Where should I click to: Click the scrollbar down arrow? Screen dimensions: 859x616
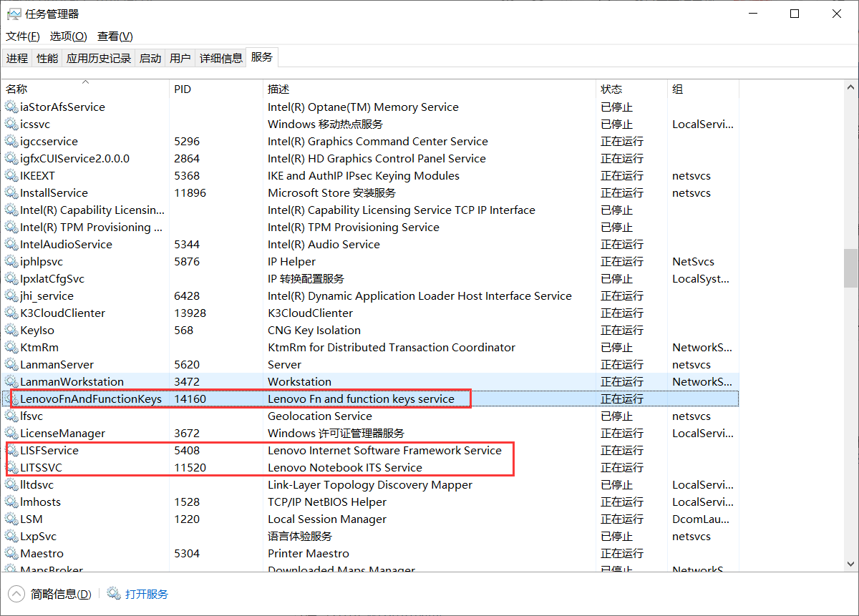click(850, 565)
